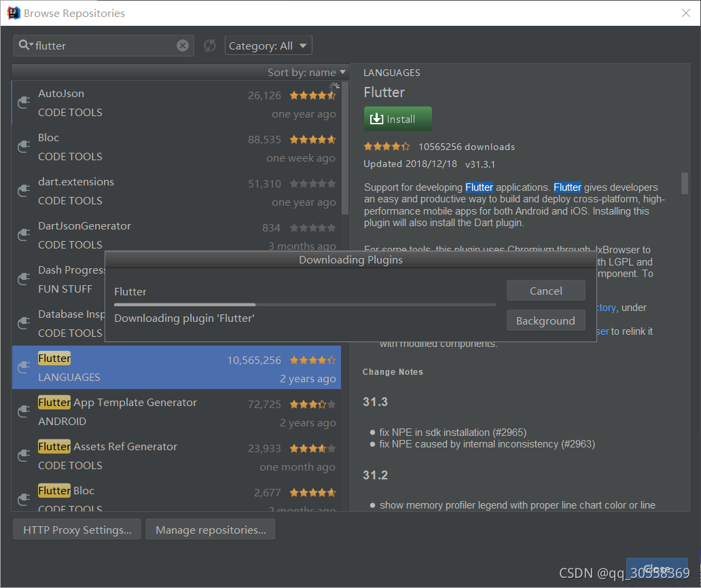This screenshot has width=701, height=588.
Task: Cancel the Flutter plugin download
Action: (546, 291)
